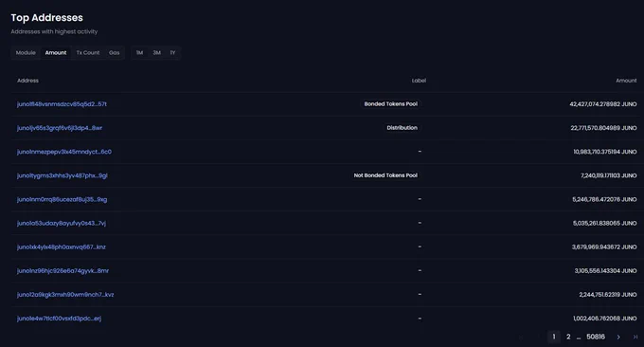Click the Amount column header

[626, 81]
